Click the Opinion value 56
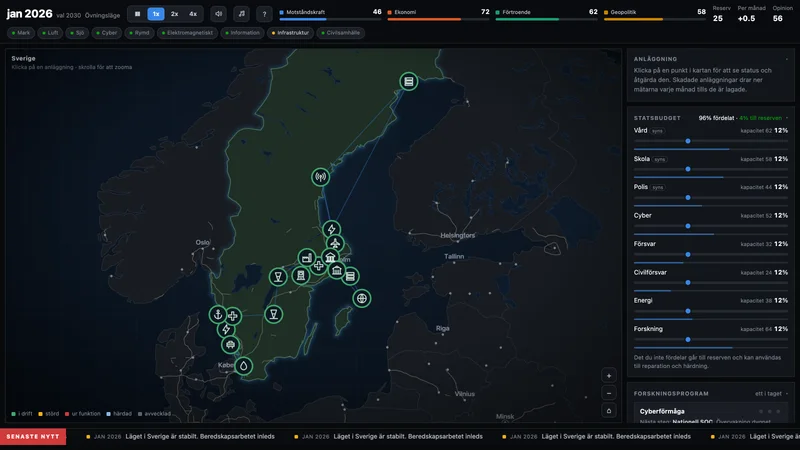This screenshot has width=800, height=450. (778, 18)
